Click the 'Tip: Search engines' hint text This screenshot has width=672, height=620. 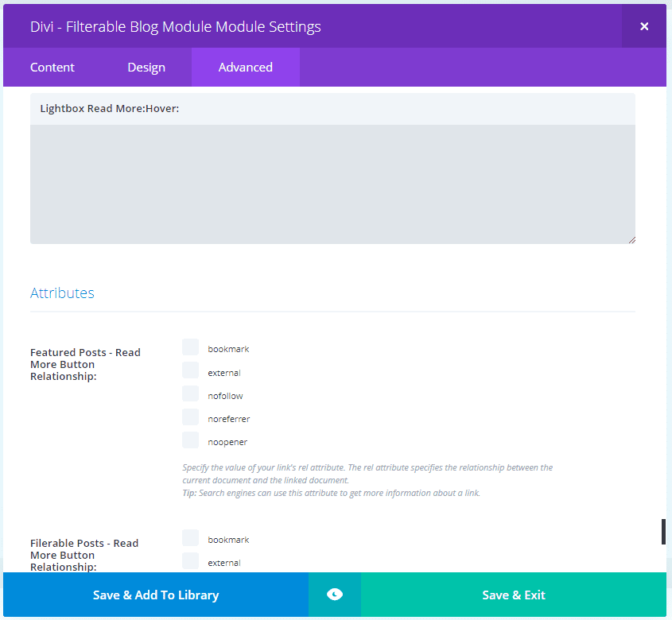331,493
